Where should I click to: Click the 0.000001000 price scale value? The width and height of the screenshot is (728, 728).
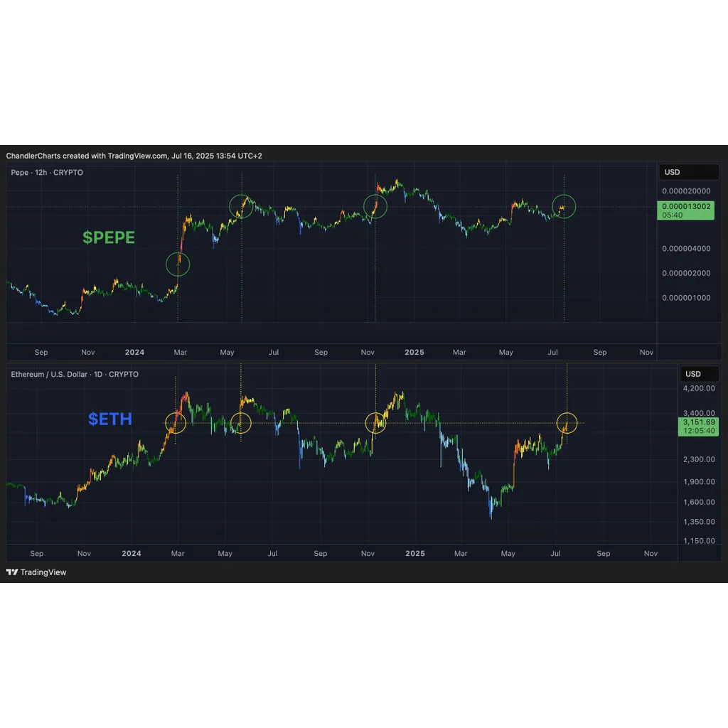pyautogui.click(x=686, y=298)
